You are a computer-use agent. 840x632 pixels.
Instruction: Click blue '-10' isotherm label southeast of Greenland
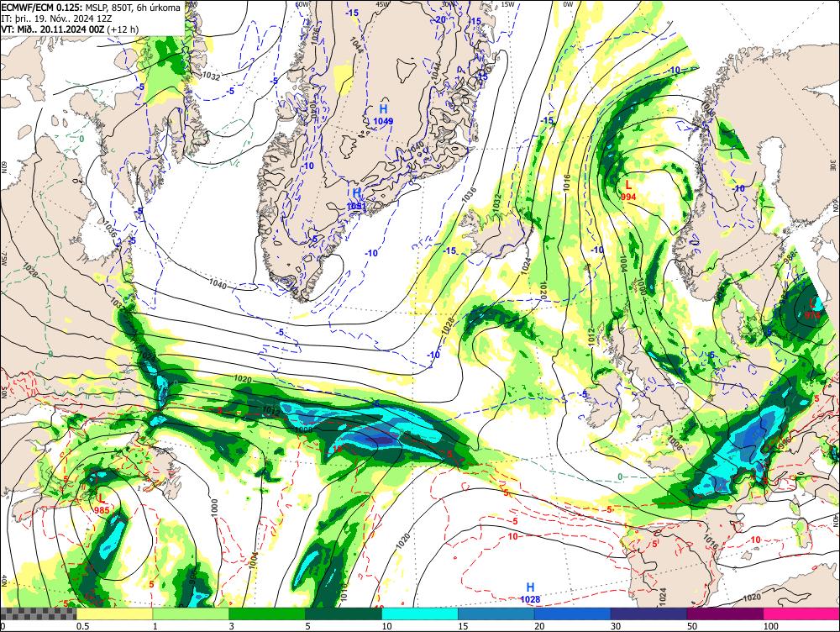[372, 253]
